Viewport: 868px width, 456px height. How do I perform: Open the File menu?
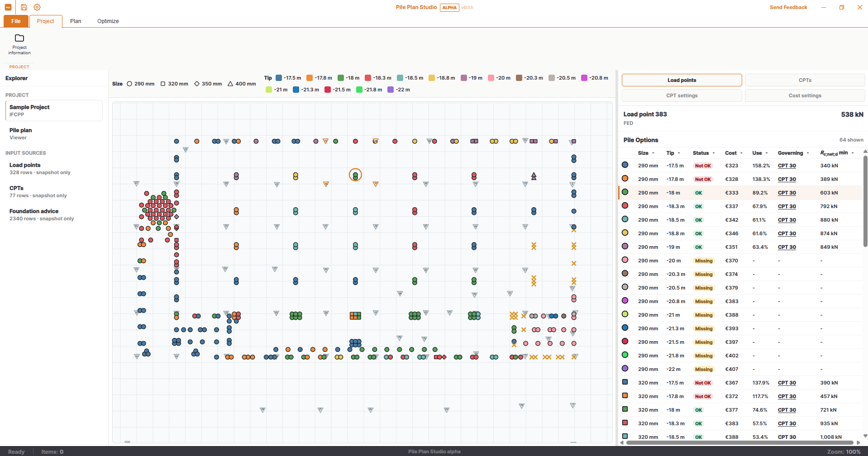pos(16,21)
